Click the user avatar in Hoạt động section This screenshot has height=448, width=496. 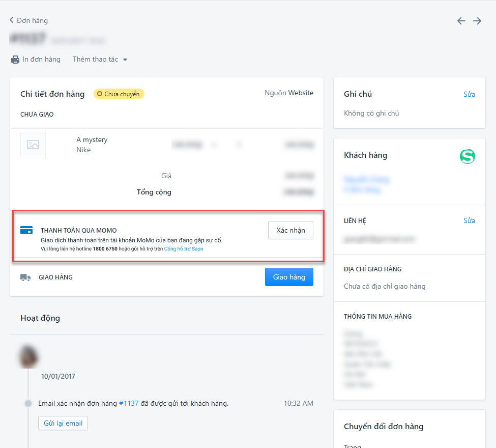tap(27, 355)
